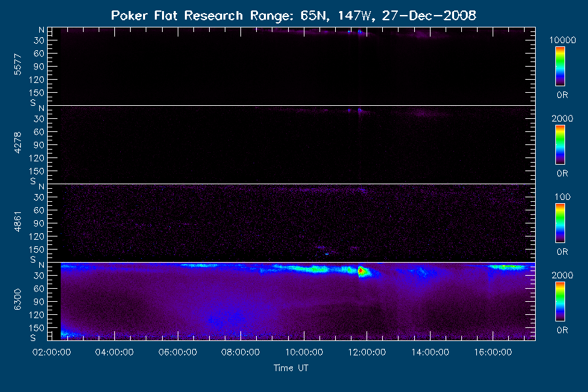This screenshot has height=392, width=588.
Task: Click the 5577 color scale bar
Action: (x=561, y=67)
